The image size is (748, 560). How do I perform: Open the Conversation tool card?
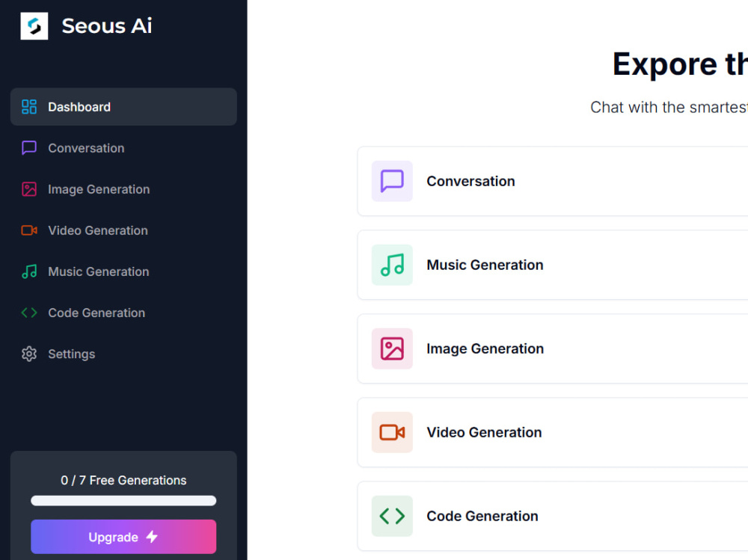[x=553, y=181]
